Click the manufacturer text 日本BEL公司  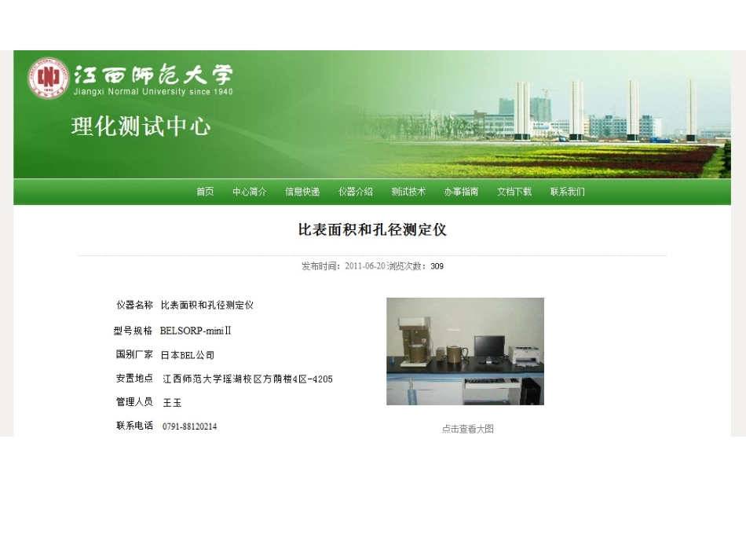coord(188,355)
